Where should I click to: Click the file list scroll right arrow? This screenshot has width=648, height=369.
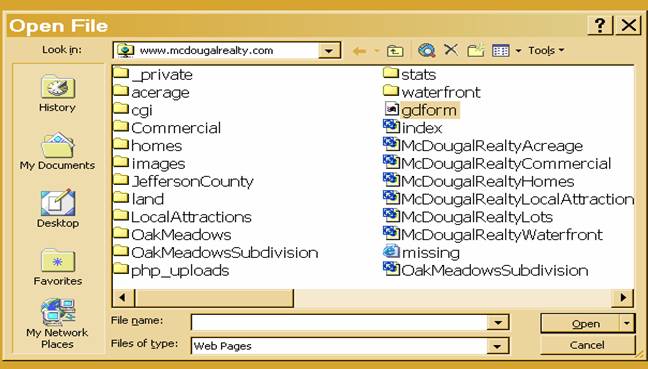tap(623, 298)
